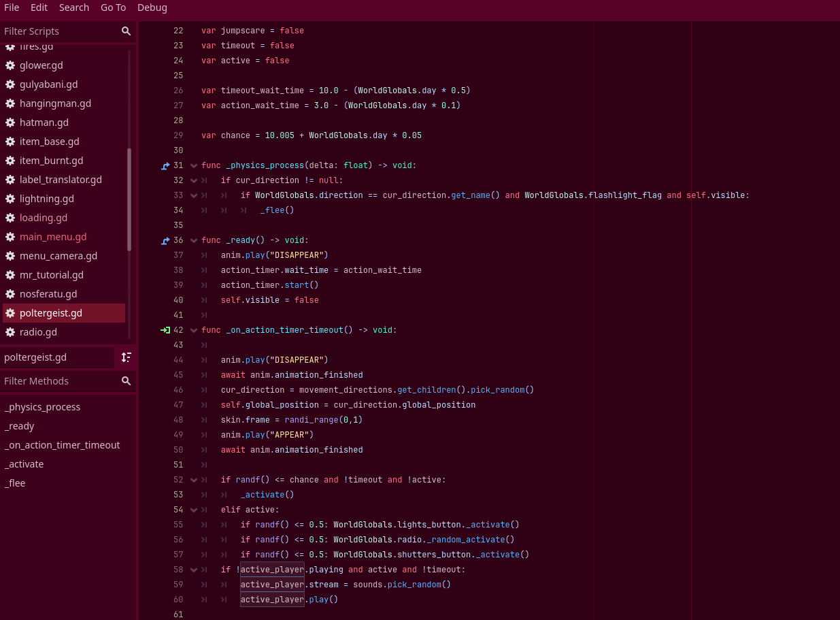Screen dimensions: 840x620
Task: Click gear icon next to item_base.gd
Action: click(x=10, y=142)
